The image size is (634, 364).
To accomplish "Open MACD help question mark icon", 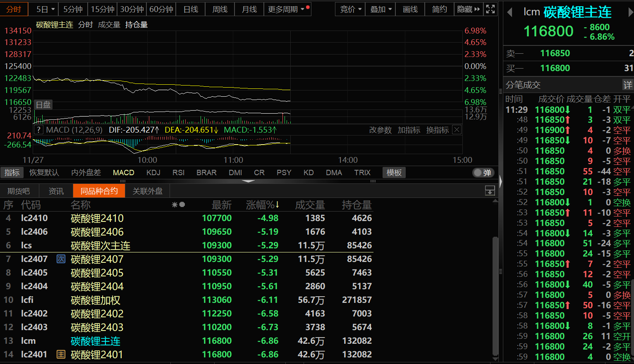I will (38, 130).
